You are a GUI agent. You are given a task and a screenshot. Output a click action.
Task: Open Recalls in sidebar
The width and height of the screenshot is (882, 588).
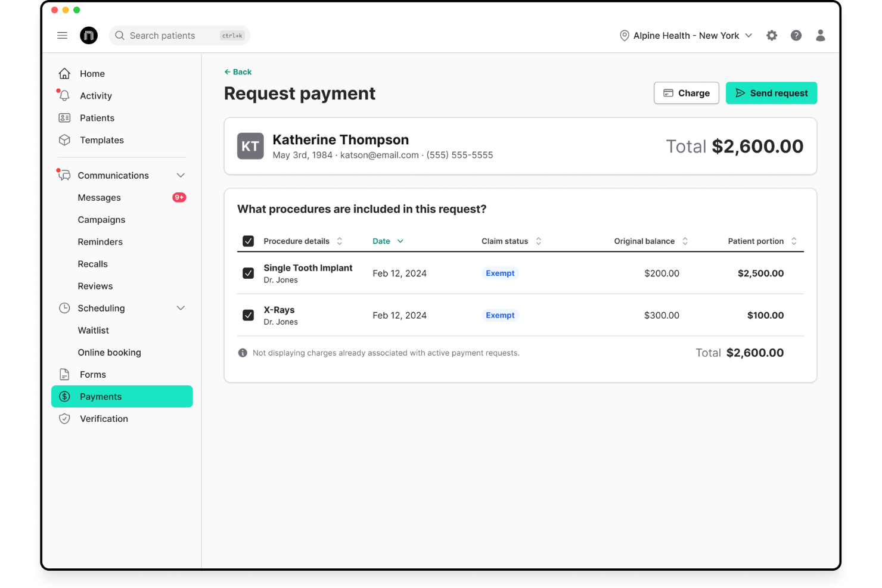[122, 264]
